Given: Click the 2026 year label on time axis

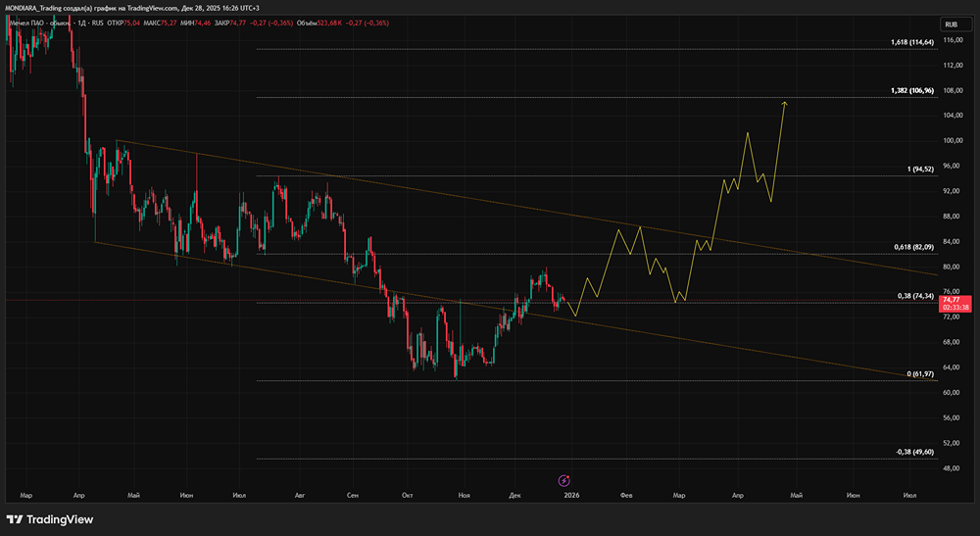Looking at the screenshot, I should (571, 497).
